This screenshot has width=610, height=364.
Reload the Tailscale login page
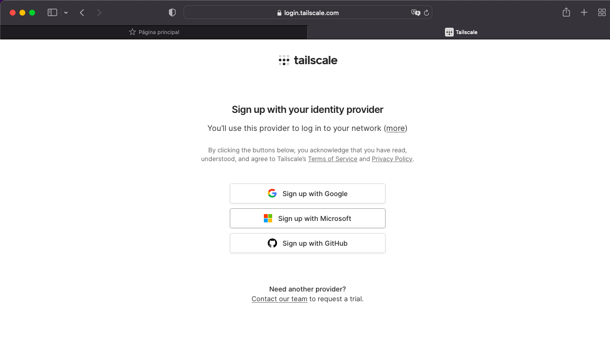426,13
